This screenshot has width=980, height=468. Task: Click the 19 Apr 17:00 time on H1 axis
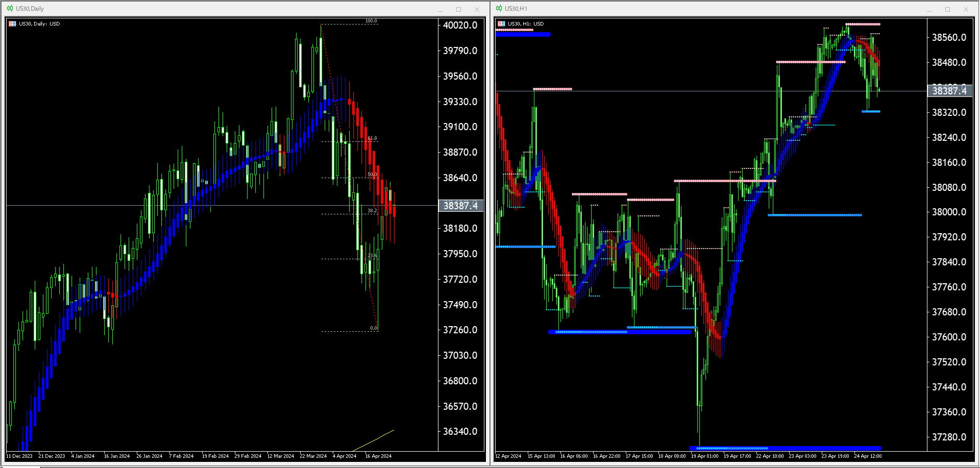coord(738,456)
